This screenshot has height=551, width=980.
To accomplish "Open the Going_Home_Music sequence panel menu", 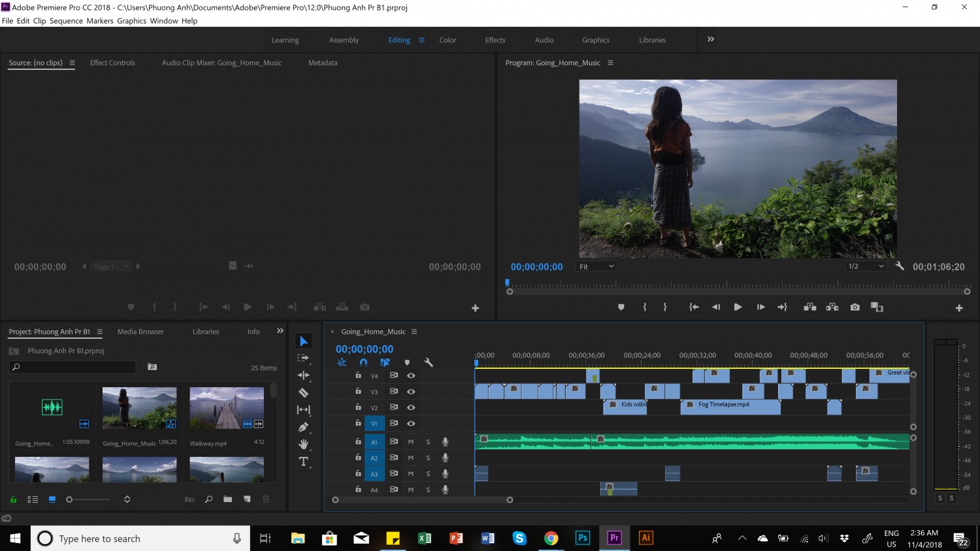I will tap(414, 332).
